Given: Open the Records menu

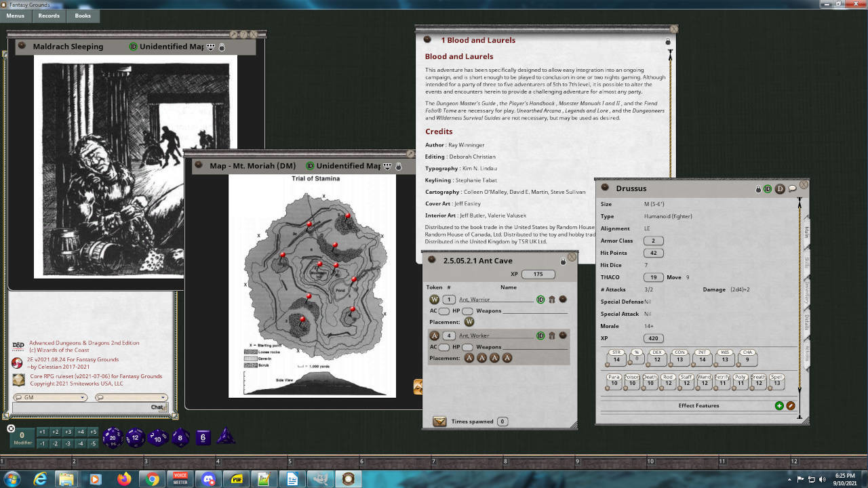Looking at the screenshot, I should [48, 16].
